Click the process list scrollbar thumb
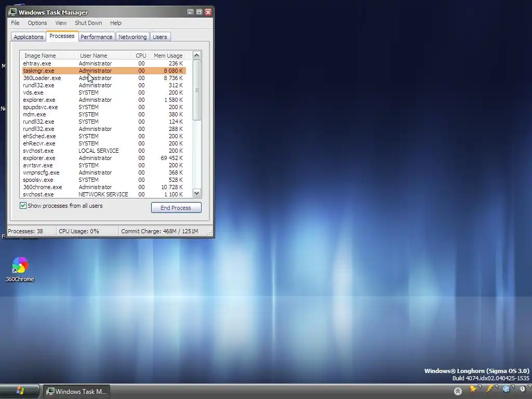Screen dimensions: 532x399 coord(197,90)
